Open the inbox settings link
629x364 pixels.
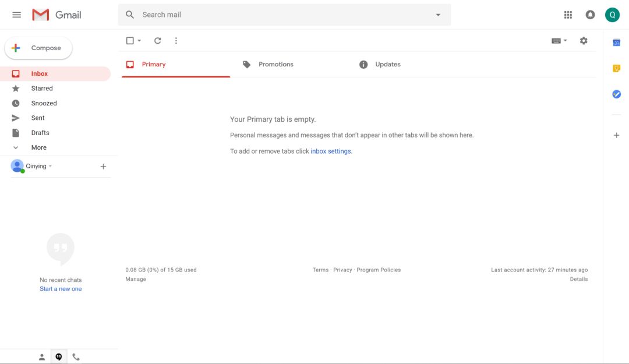pyautogui.click(x=331, y=151)
